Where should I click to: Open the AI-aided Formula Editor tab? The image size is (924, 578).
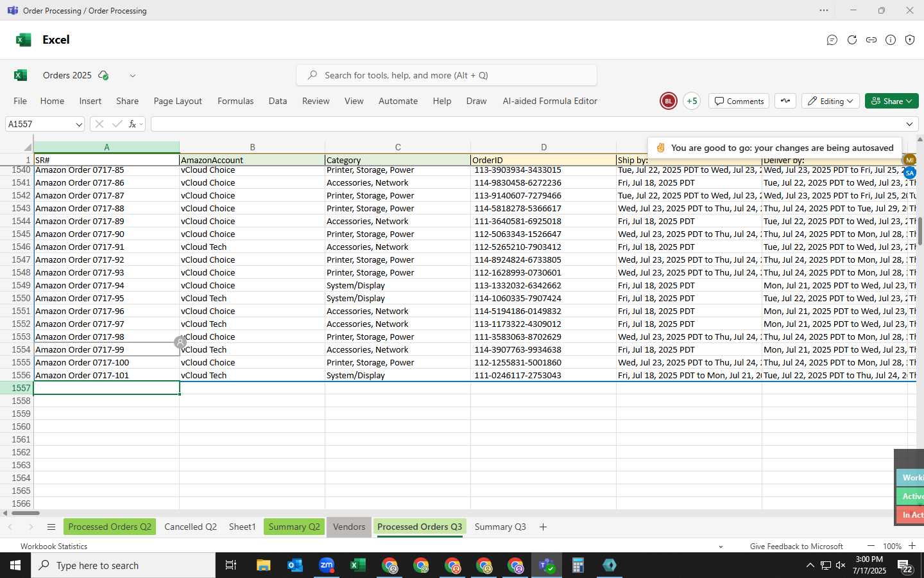[550, 101]
